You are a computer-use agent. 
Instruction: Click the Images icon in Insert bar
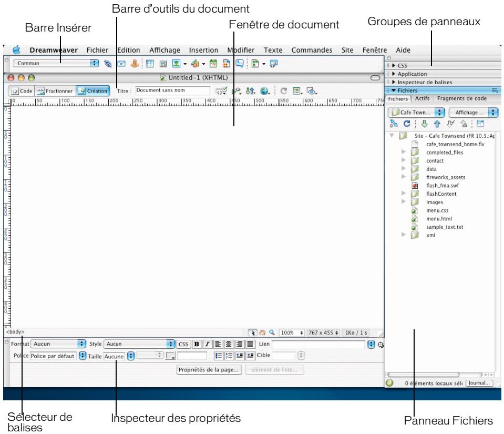pos(177,64)
